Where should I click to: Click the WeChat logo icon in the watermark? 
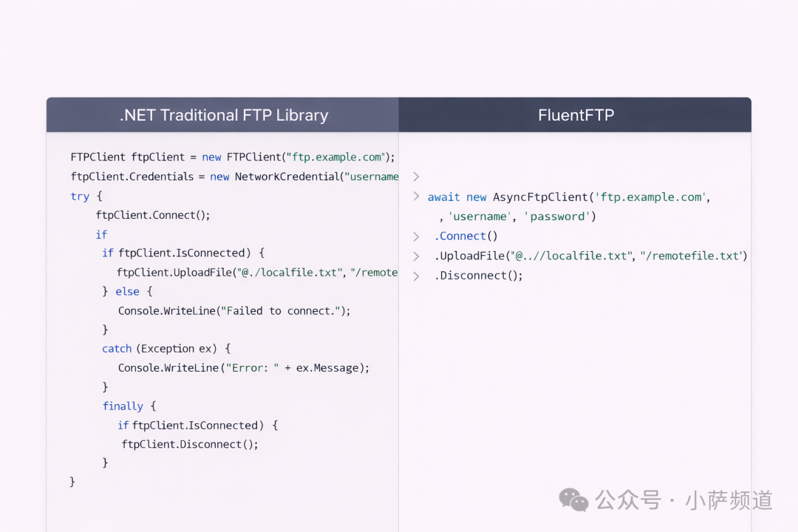(573, 499)
